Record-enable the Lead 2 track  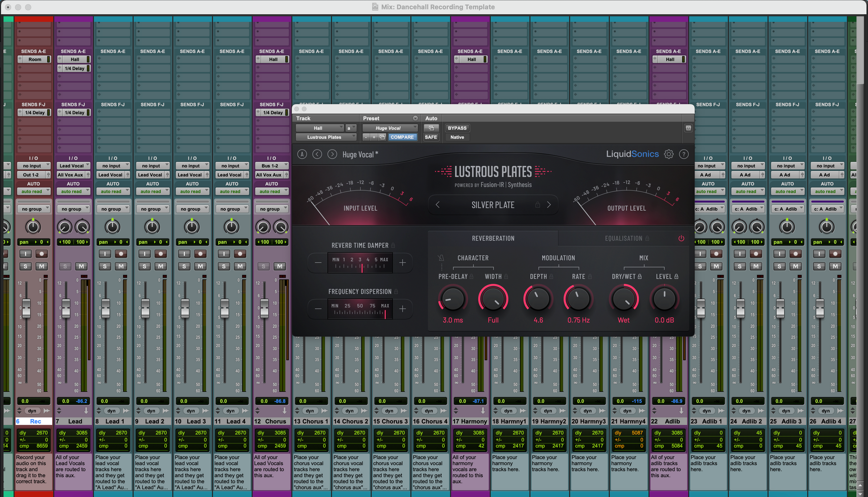click(161, 254)
